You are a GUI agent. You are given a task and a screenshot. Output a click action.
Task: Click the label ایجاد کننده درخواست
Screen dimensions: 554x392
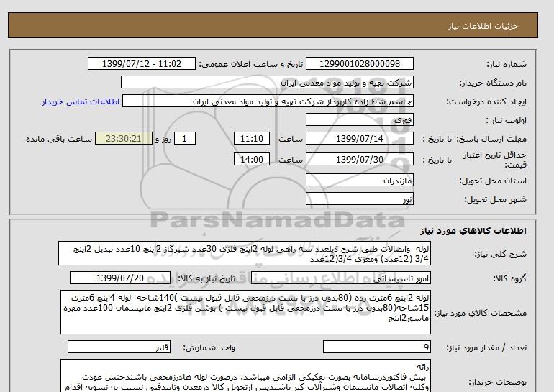point(486,101)
